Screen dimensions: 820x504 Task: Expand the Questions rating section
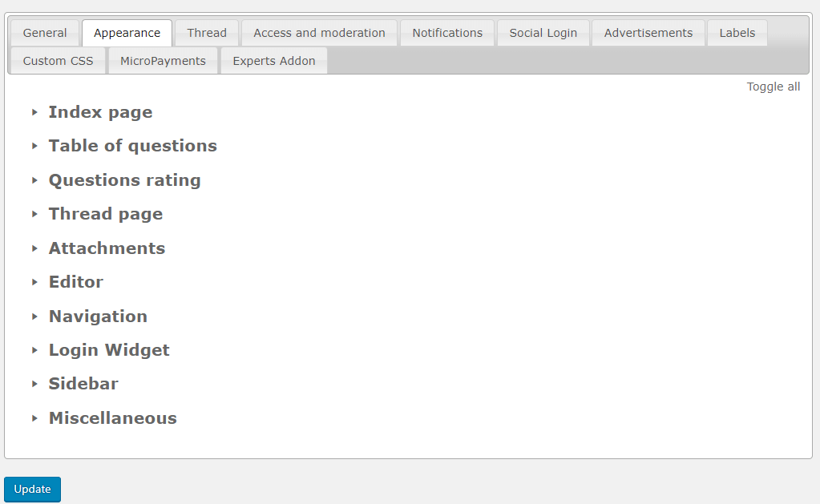(124, 180)
